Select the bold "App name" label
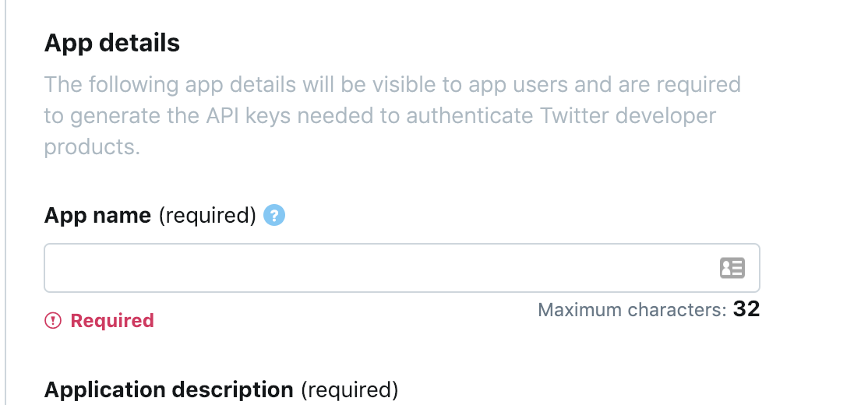 pyautogui.click(x=97, y=216)
